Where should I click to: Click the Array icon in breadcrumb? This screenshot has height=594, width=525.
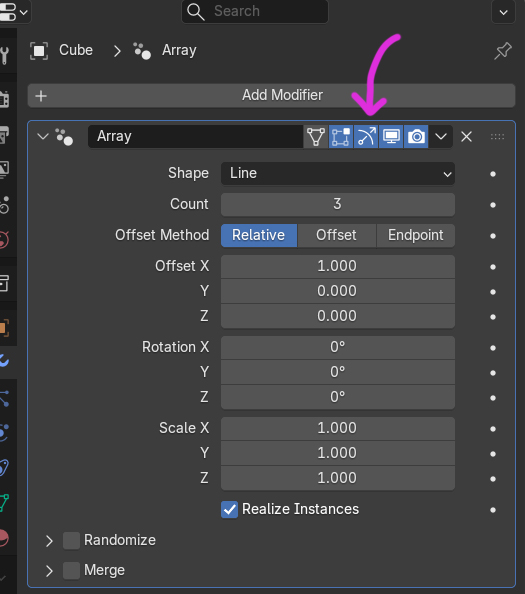[142, 51]
